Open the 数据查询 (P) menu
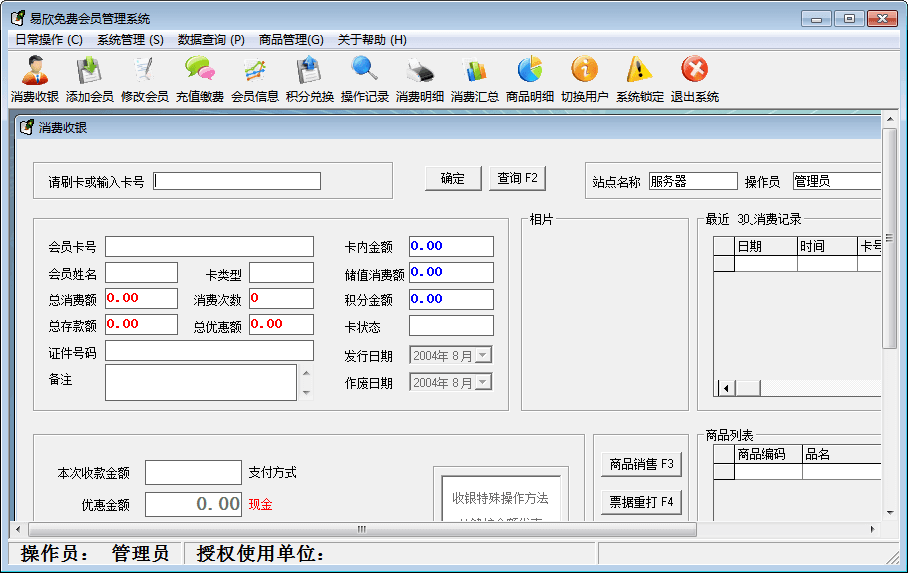Image resolution: width=908 pixels, height=573 pixels. [x=211, y=40]
